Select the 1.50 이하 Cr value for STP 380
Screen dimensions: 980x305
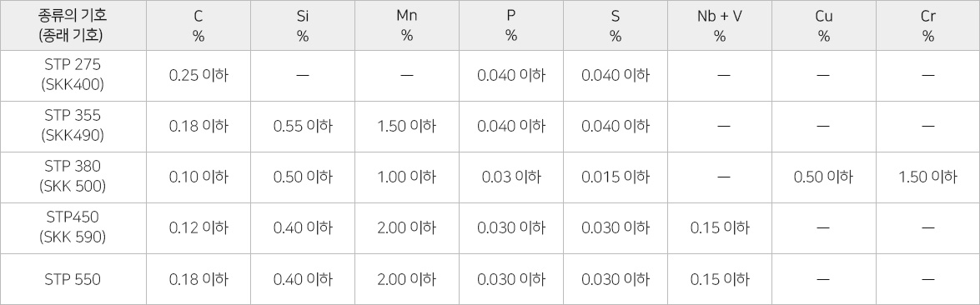coord(927,177)
